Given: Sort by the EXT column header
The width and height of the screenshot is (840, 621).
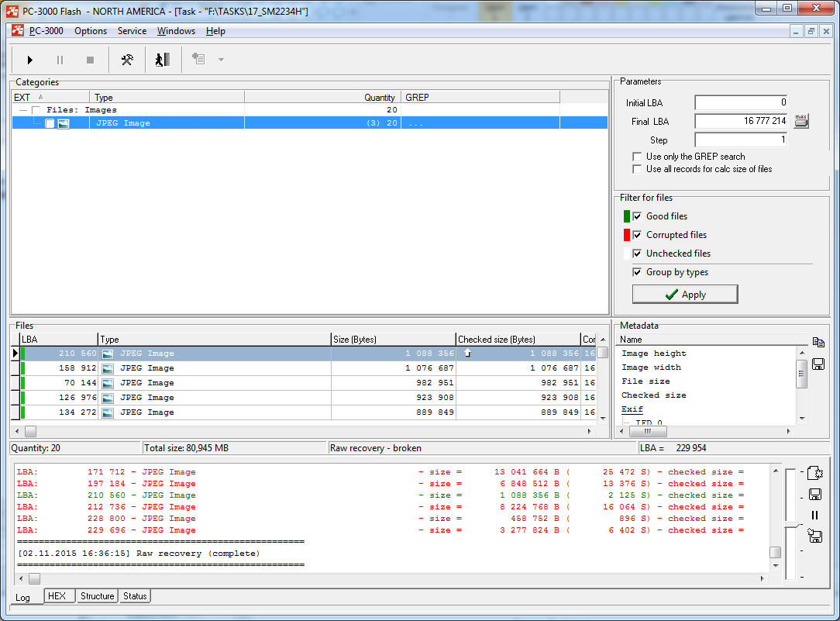Looking at the screenshot, I should [x=23, y=98].
